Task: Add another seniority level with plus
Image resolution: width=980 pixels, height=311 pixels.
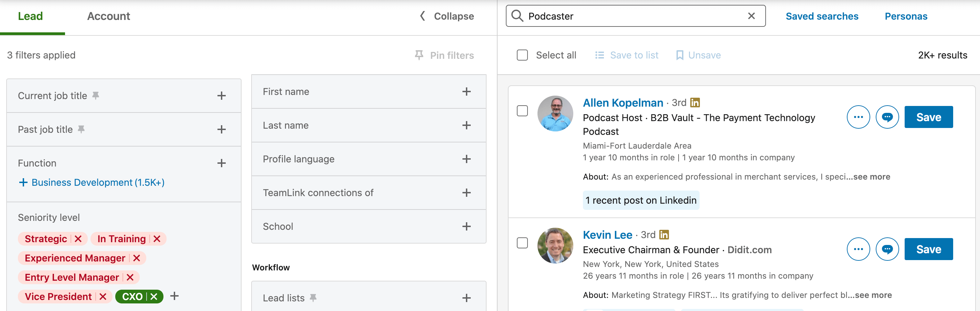Action: tap(174, 296)
